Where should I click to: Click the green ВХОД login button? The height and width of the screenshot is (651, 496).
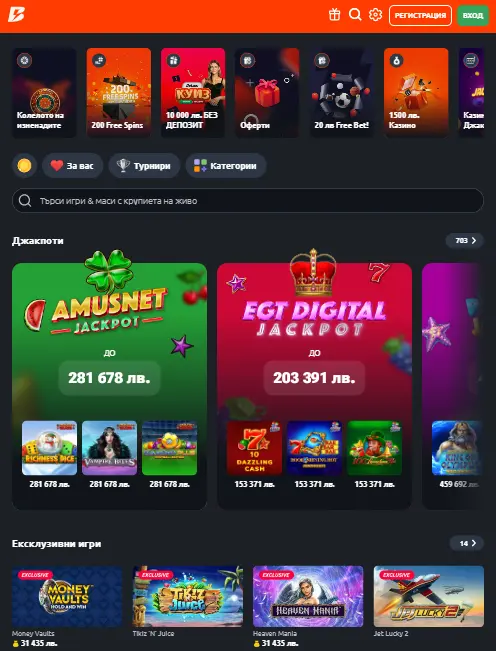coord(473,15)
